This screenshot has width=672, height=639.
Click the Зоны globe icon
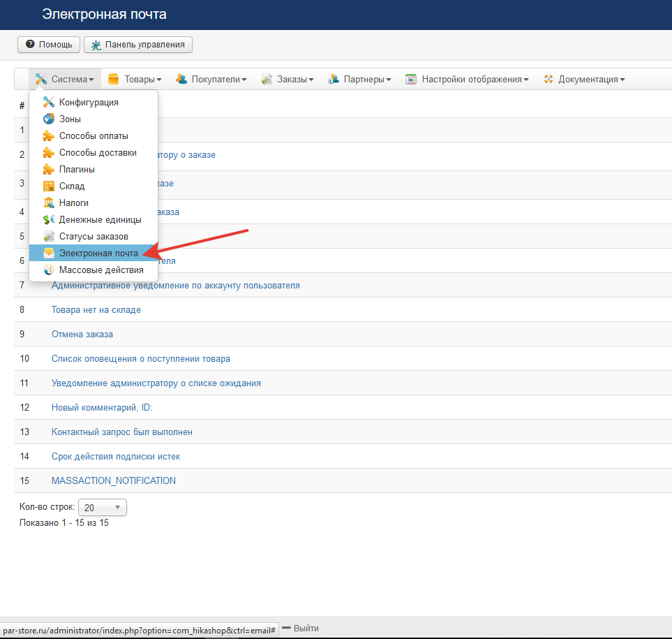(48, 119)
